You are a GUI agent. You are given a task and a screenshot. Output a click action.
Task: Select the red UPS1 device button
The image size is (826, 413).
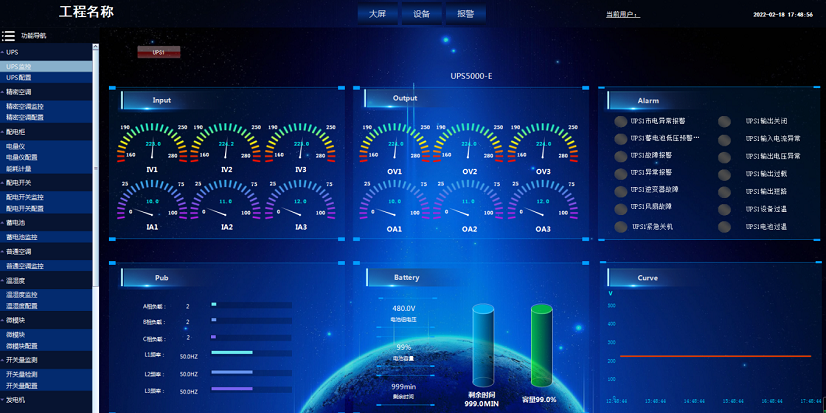(x=159, y=52)
